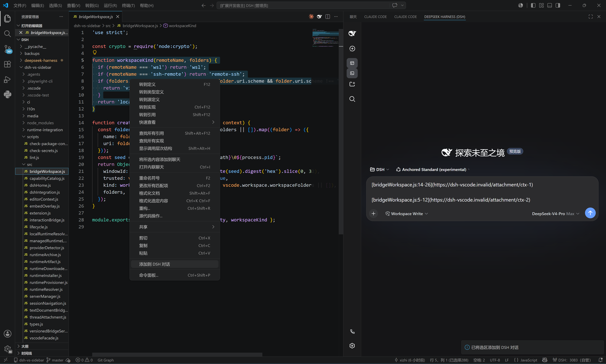Add attachment with plus button in chat input

tap(373, 214)
